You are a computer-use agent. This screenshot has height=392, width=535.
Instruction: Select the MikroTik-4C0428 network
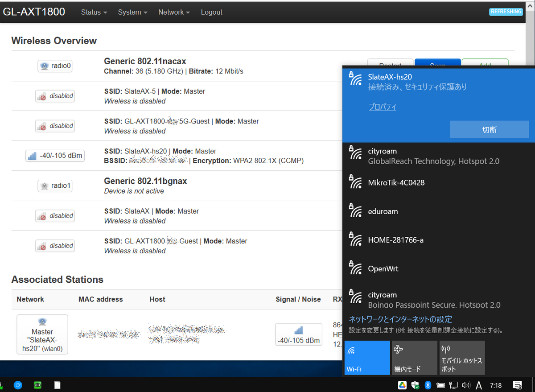pos(439,183)
